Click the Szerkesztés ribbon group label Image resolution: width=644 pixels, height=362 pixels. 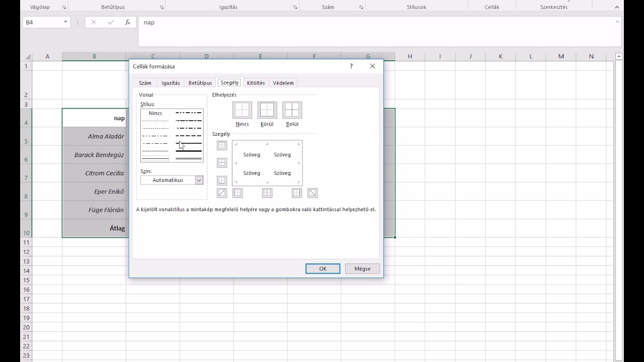[553, 8]
